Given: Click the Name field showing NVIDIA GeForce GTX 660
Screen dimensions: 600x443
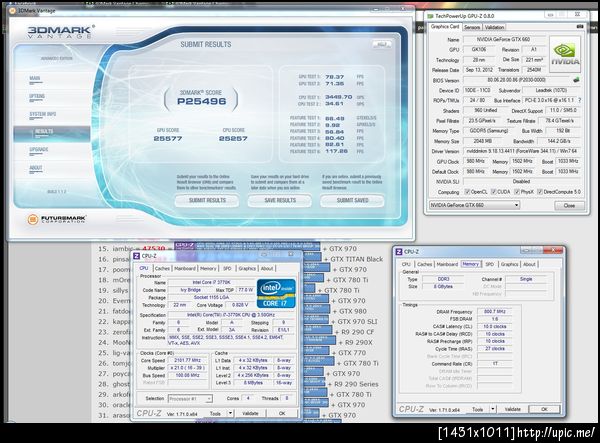Looking at the screenshot, I should tap(503, 39).
